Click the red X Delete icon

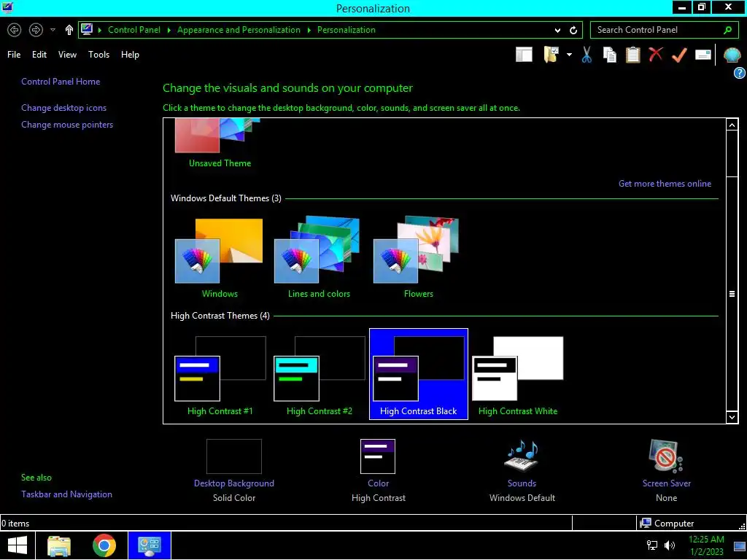pos(656,54)
